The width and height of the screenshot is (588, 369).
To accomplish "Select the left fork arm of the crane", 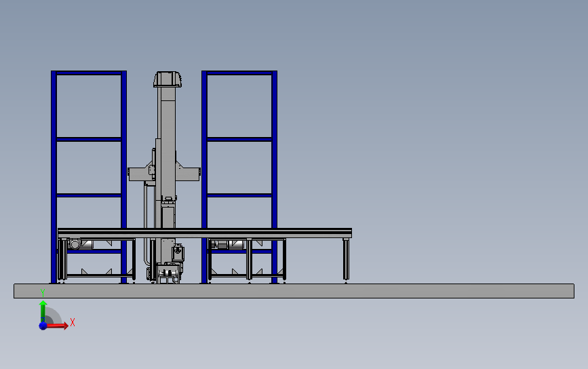I will 141,174.
